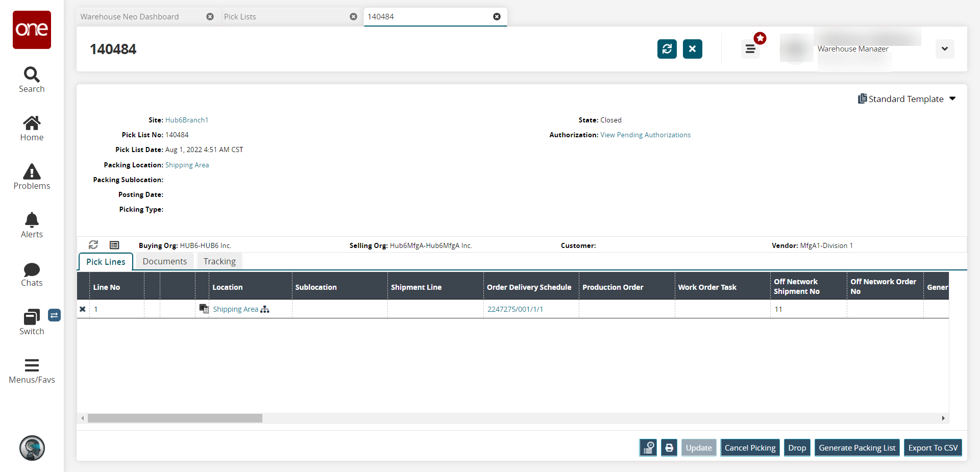Open the Standard Template dropdown
980x472 pixels.
tap(907, 99)
